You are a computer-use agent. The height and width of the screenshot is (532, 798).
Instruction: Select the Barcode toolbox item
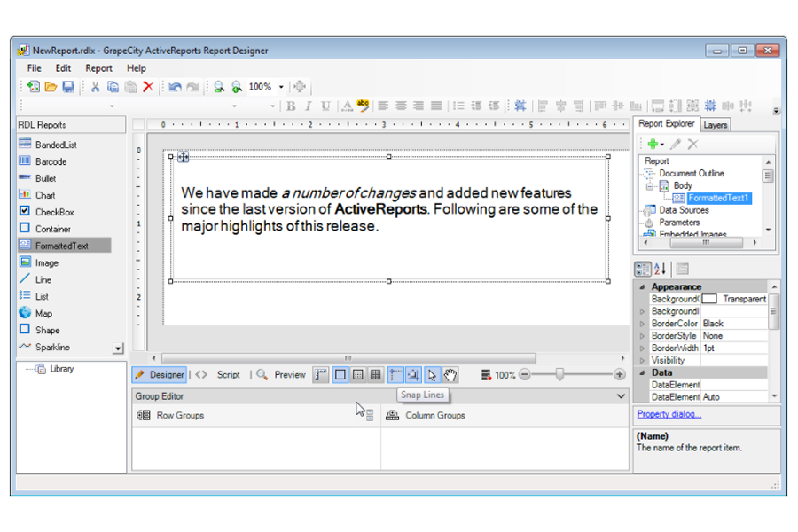tap(51, 161)
